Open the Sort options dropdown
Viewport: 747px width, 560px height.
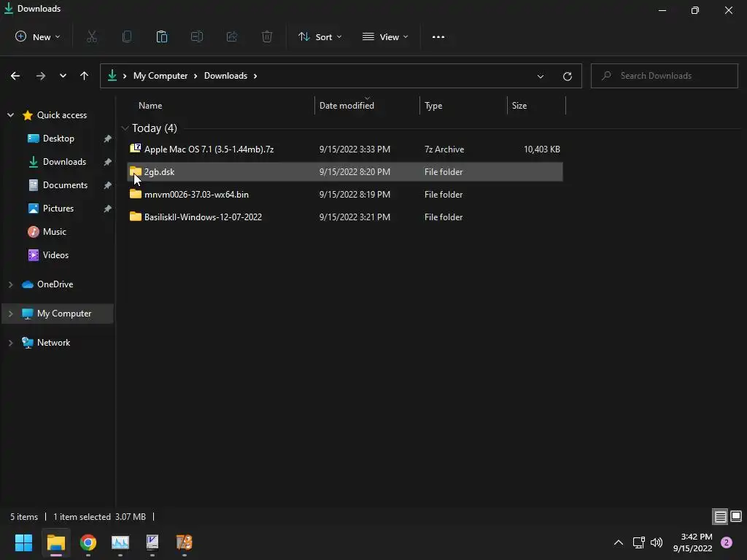click(x=320, y=36)
